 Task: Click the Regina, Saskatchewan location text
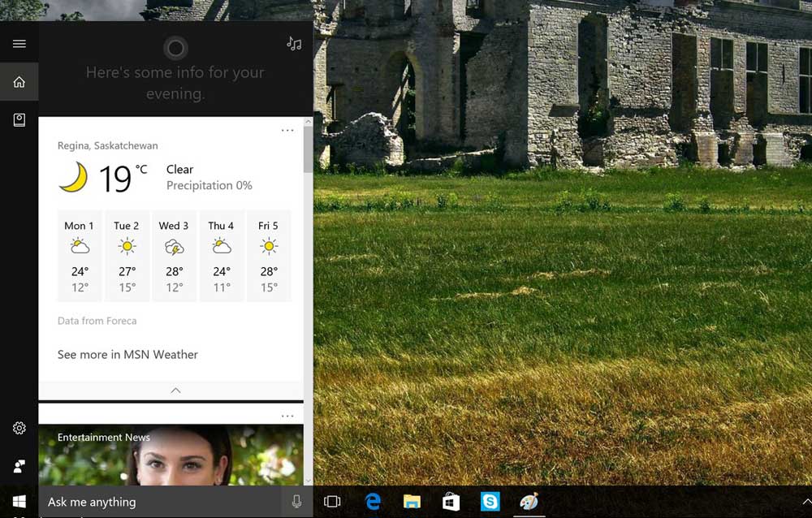108,145
